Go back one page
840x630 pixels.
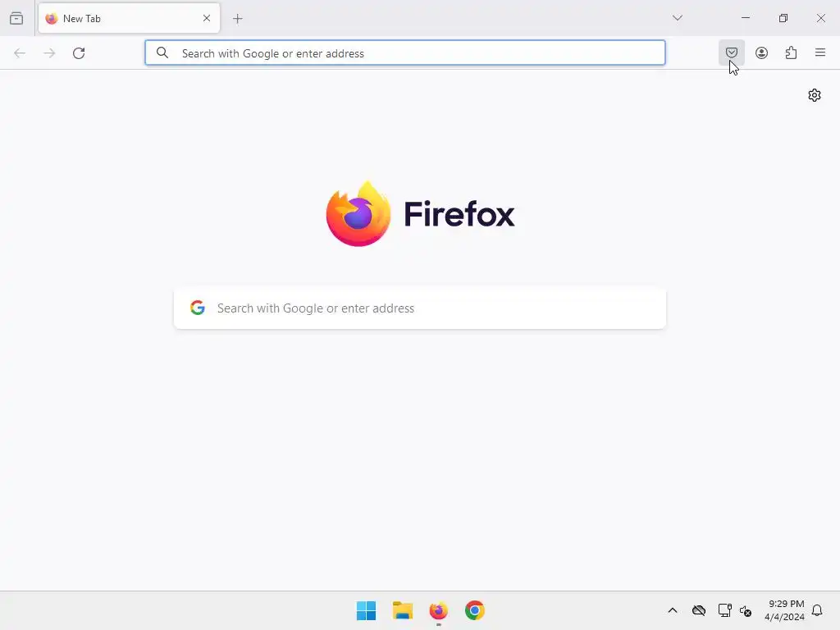[x=20, y=53]
